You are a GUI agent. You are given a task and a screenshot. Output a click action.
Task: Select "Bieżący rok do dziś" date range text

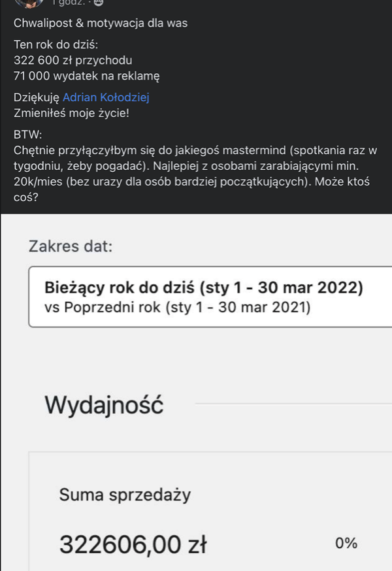(120, 287)
